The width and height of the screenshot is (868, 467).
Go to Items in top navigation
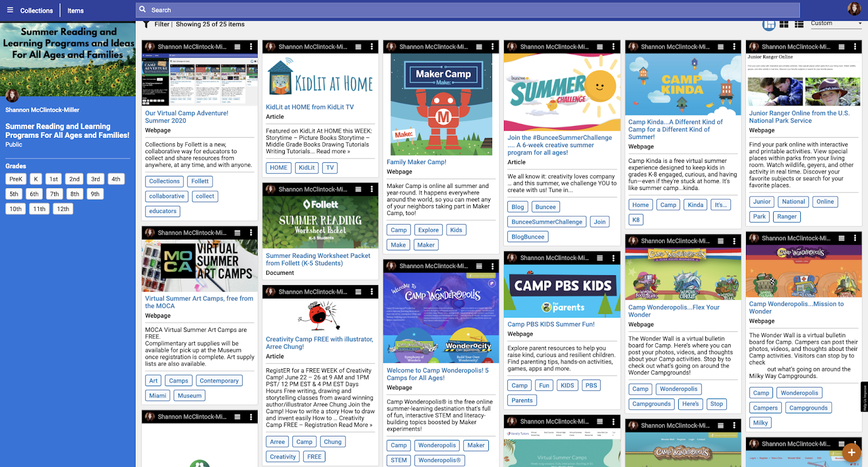pyautogui.click(x=75, y=10)
